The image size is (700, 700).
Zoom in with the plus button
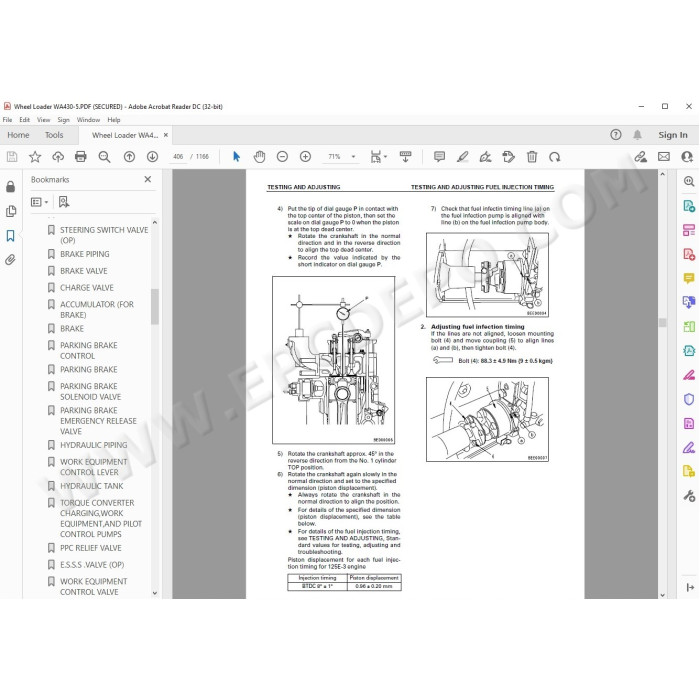coord(305,157)
